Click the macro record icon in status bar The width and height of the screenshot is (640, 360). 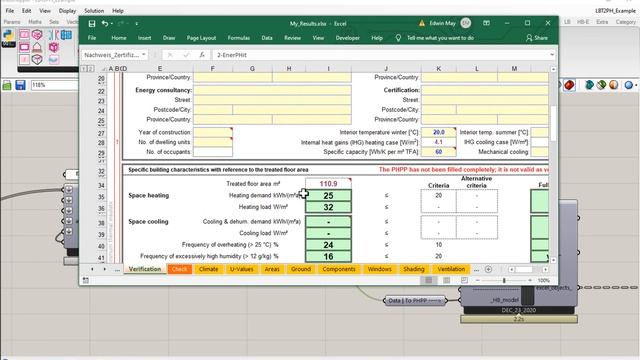85,280
